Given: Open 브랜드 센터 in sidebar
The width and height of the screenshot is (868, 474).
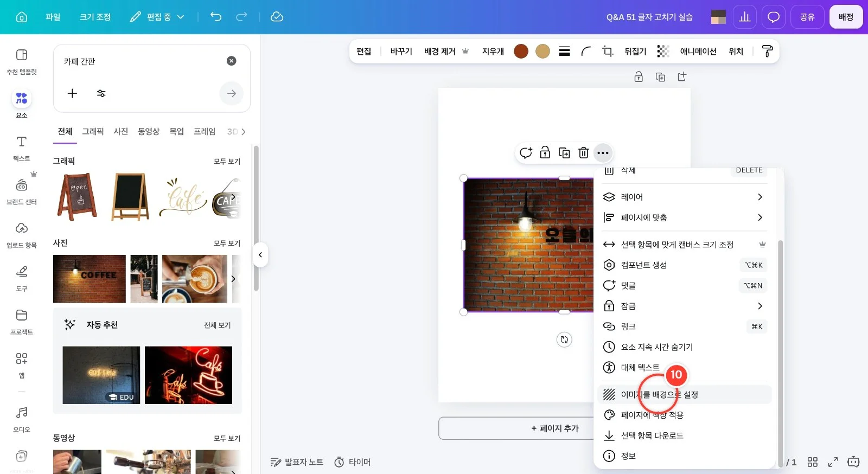Looking at the screenshot, I should 22,191.
